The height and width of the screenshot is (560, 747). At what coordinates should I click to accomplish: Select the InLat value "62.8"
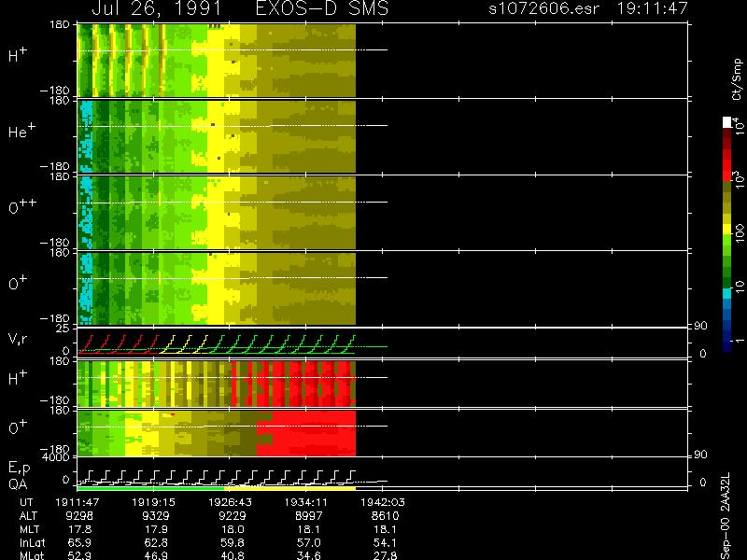pos(157,542)
